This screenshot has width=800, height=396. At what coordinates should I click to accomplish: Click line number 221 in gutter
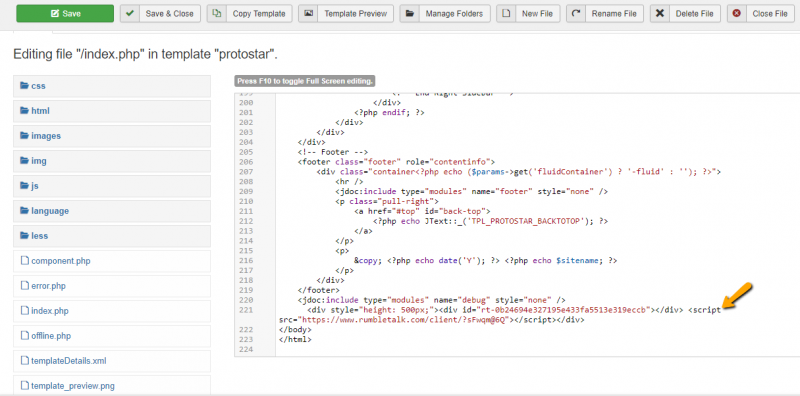pos(246,310)
